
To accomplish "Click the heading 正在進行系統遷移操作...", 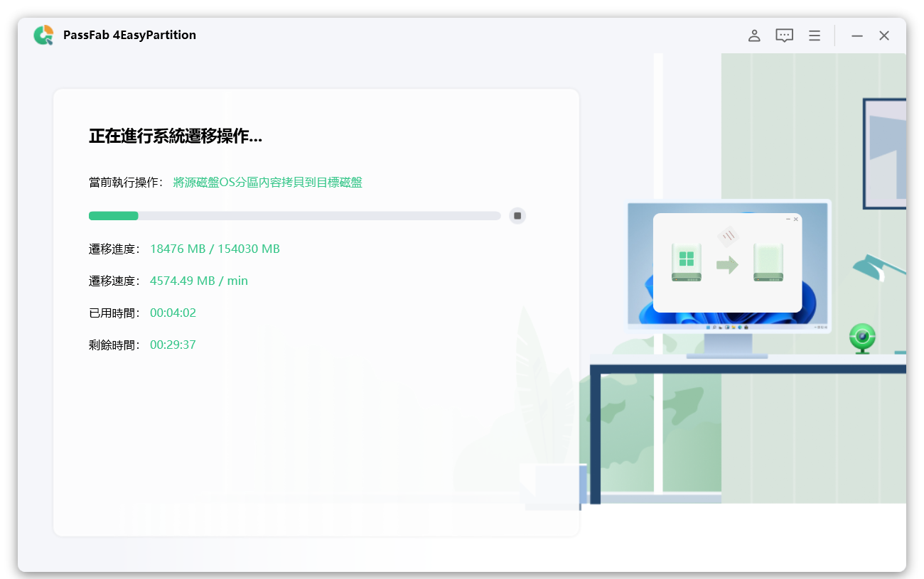I will pos(176,136).
